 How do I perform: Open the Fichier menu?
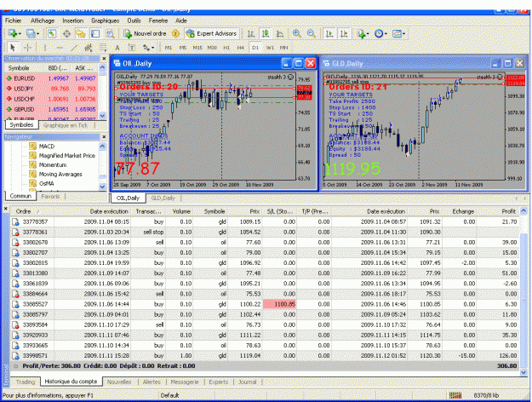(x=14, y=20)
